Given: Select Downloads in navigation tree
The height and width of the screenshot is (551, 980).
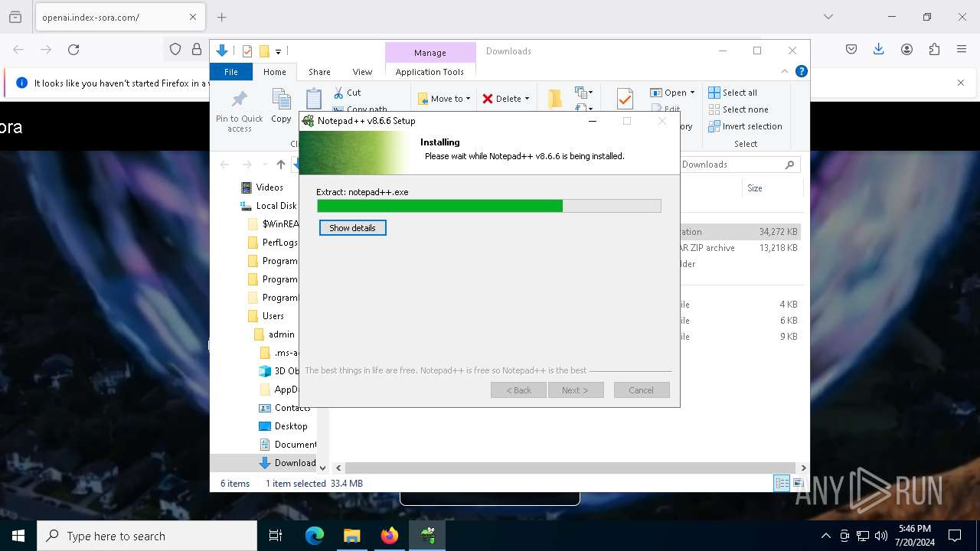Looking at the screenshot, I should point(287,463).
